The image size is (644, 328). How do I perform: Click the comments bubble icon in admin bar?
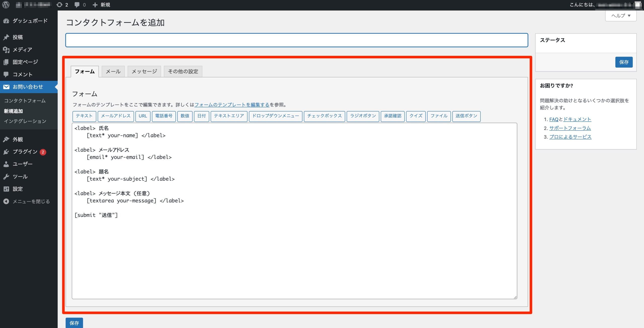[77, 5]
